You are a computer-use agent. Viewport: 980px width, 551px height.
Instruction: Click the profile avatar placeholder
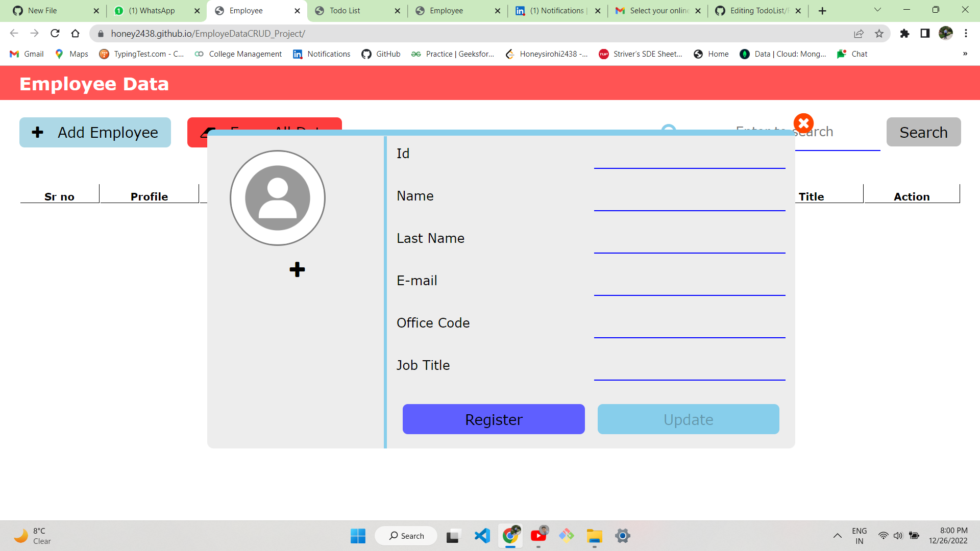[278, 198]
